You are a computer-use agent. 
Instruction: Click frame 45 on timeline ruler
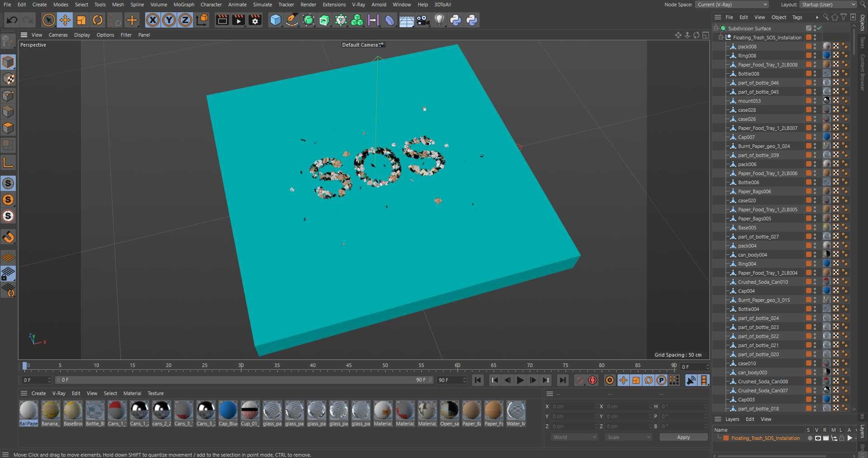pos(349,366)
